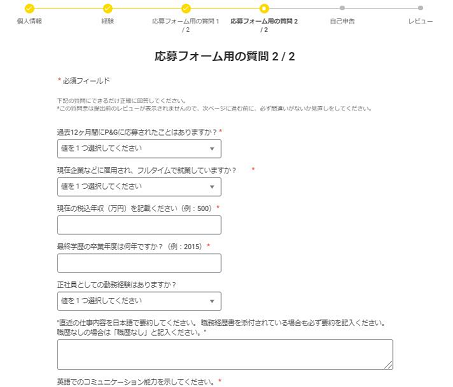Click the current 応募フォーム用の質問 2/2 step circle
The image size is (453, 387).
264,8
